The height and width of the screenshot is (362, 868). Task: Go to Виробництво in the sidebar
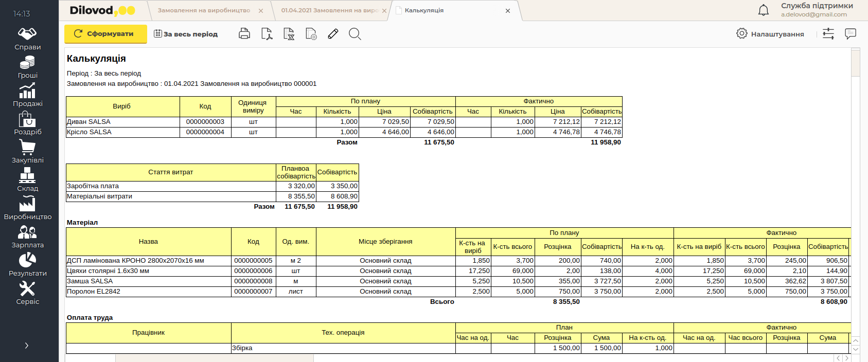[28, 209]
